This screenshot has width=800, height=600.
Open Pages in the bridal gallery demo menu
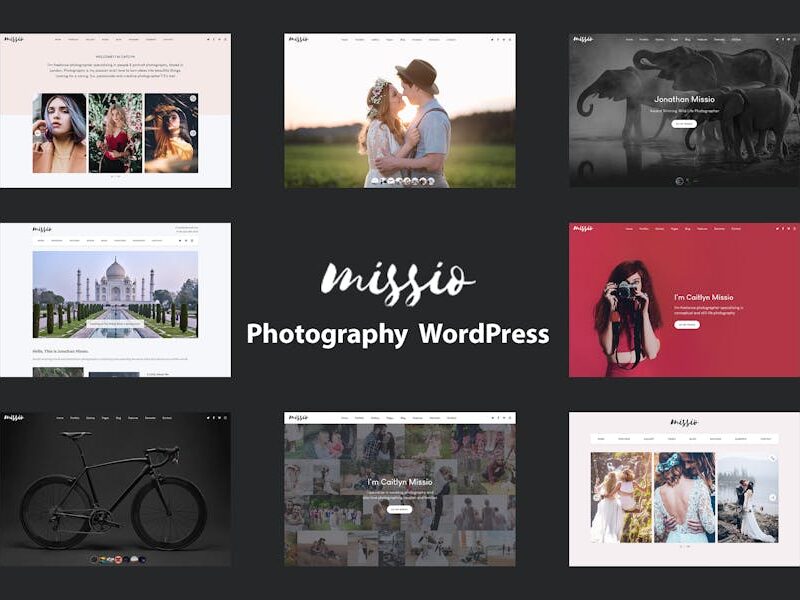pyautogui.click(x=671, y=439)
